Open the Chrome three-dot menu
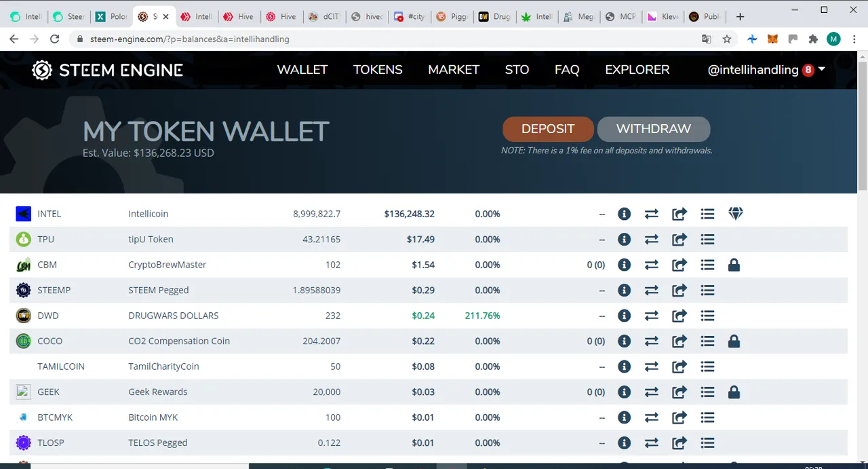Viewport: 868px width, 469px height. click(854, 39)
